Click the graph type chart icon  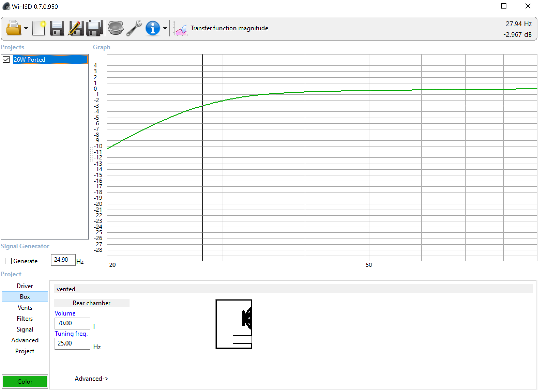coord(180,29)
